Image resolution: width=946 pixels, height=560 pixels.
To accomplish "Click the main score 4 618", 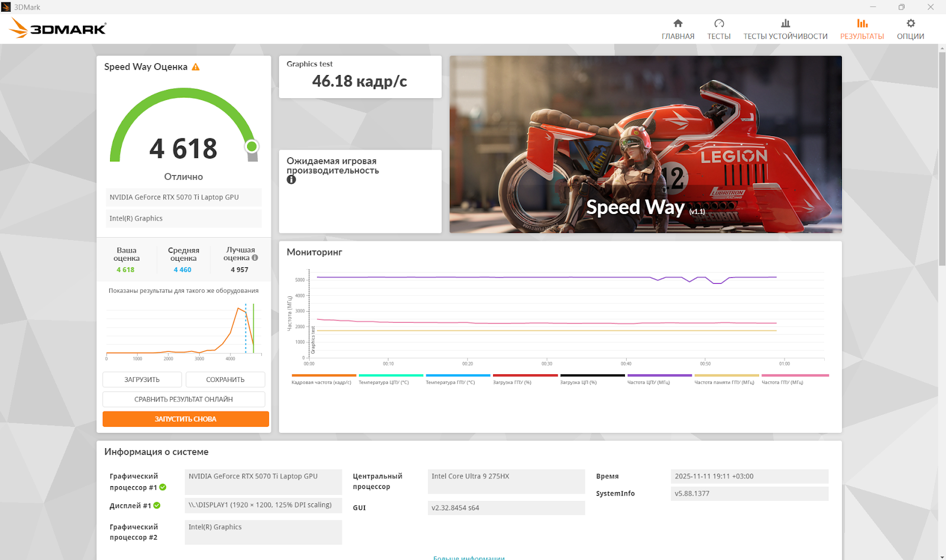I will [183, 148].
